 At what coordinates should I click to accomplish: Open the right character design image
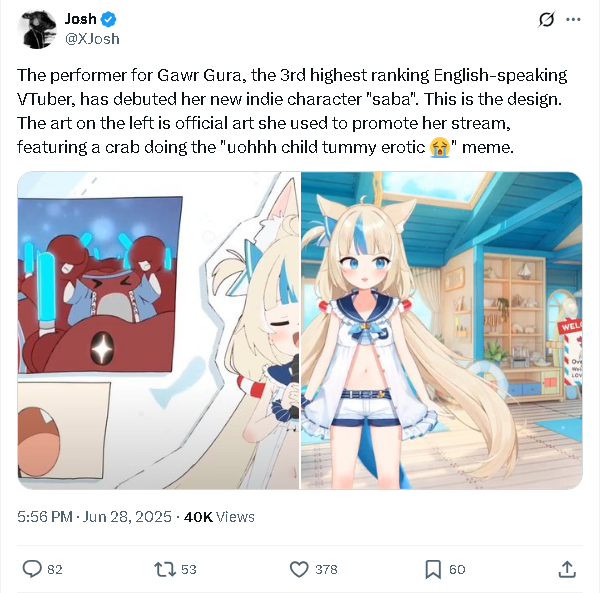coord(442,330)
